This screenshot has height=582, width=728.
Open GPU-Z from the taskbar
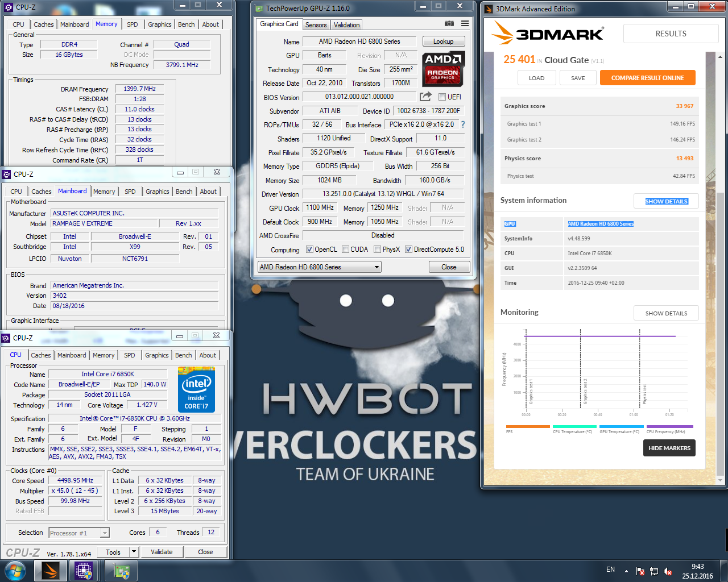coord(121,571)
